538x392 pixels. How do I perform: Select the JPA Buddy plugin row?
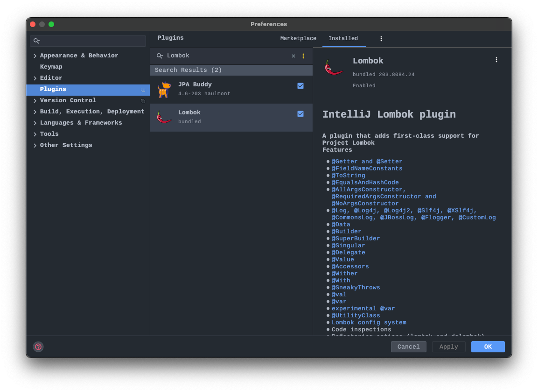point(231,90)
